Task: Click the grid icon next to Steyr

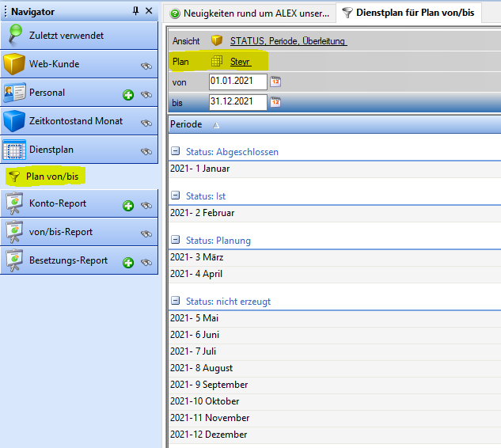Action: (216, 61)
